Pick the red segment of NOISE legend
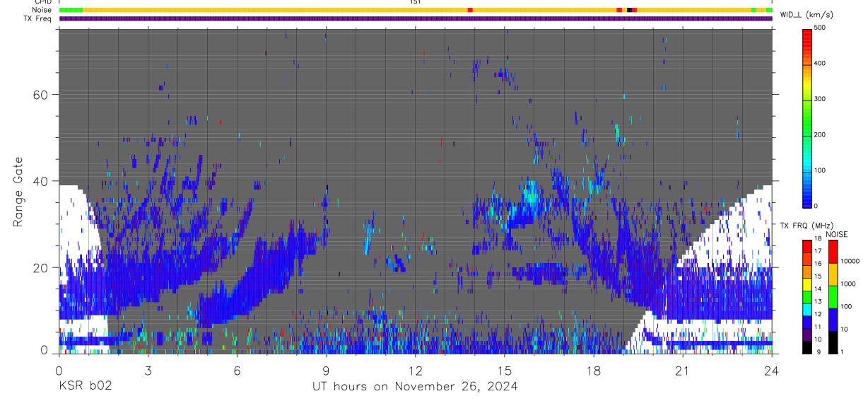The image size is (868, 401). click(832, 252)
